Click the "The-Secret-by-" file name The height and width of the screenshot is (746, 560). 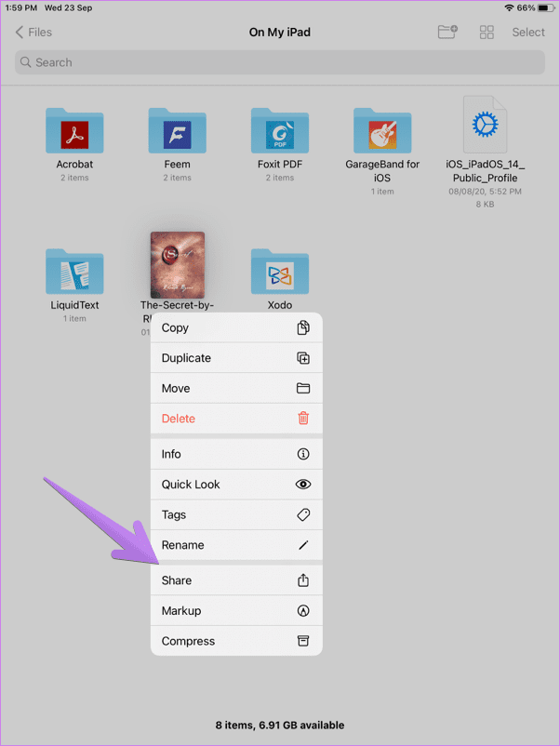tap(177, 305)
